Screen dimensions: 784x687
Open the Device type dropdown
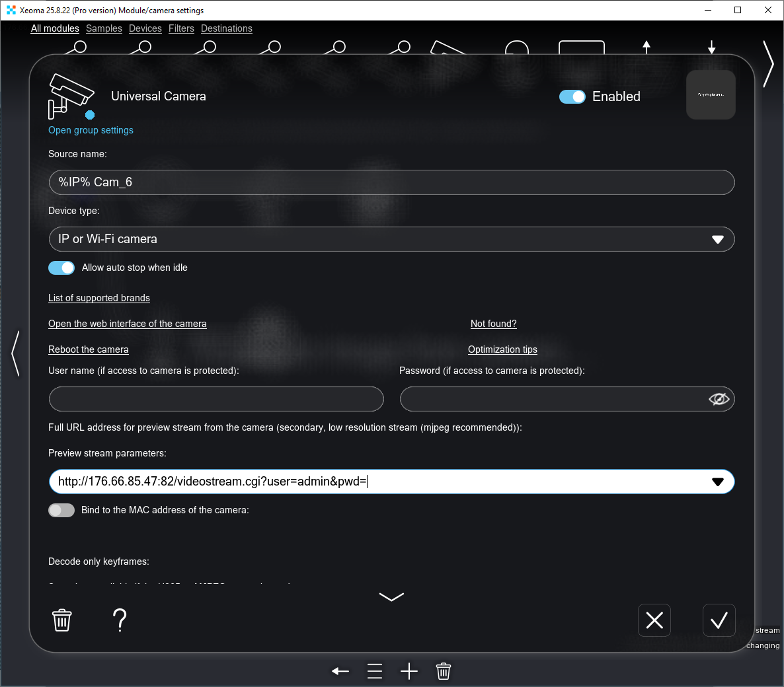click(x=717, y=239)
